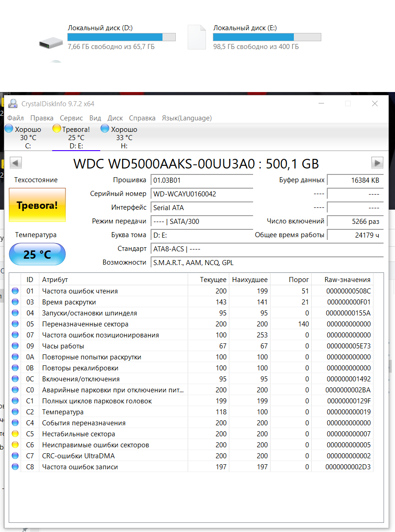Click the ID column header
Image resolution: width=395 pixels, height=532 pixels.
30,280
